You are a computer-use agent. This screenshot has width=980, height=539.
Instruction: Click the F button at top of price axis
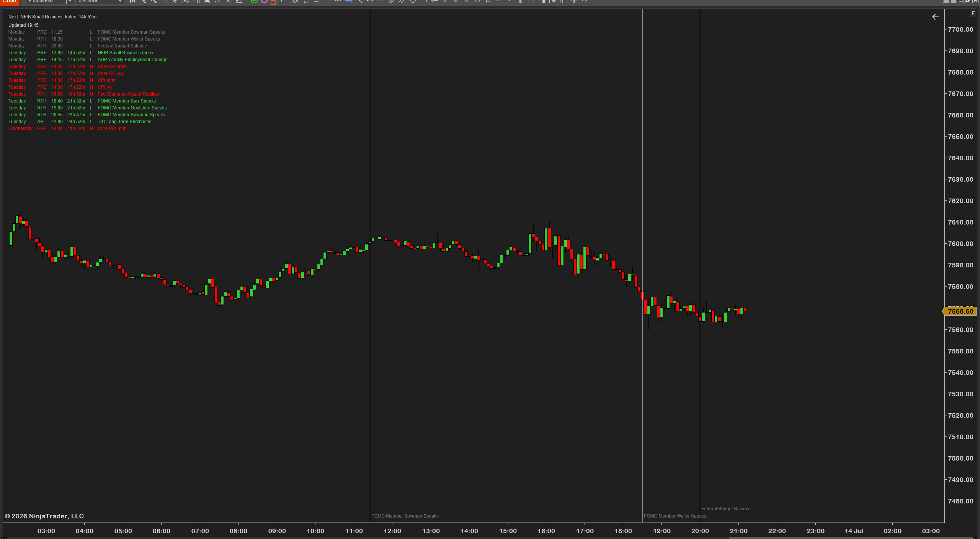pyautogui.click(x=973, y=13)
